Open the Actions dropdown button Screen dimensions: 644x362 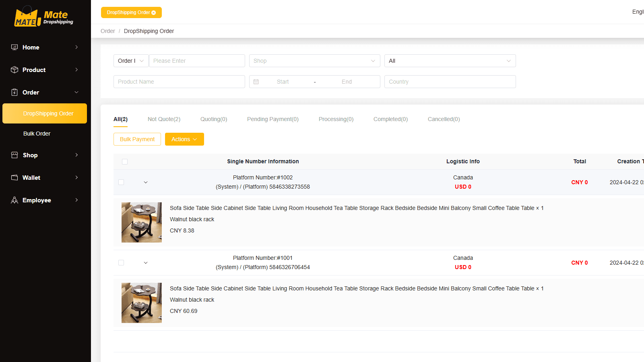(184, 139)
